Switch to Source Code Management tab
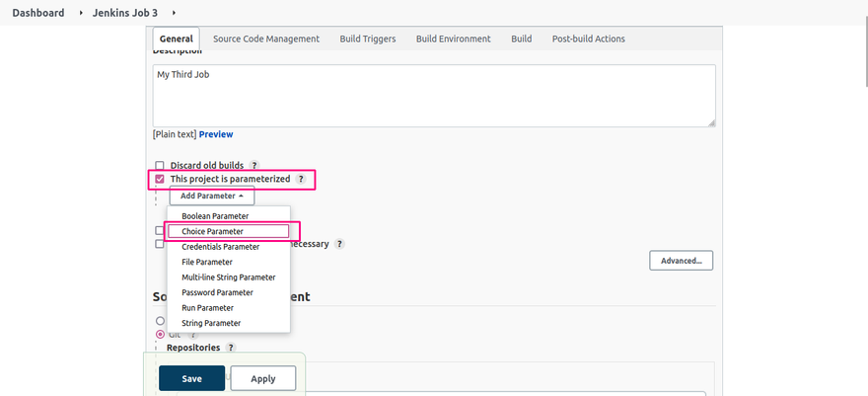 point(266,39)
